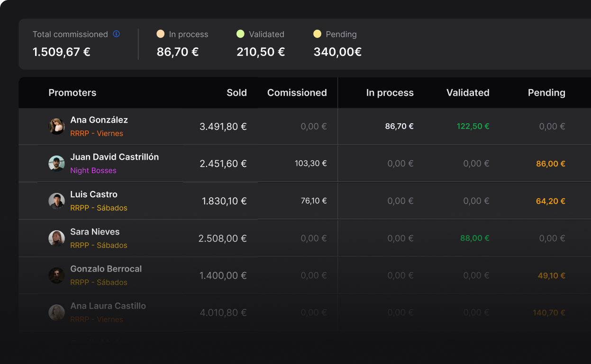Open Ana González's profile photo
This screenshot has width=591, height=364.
56,126
